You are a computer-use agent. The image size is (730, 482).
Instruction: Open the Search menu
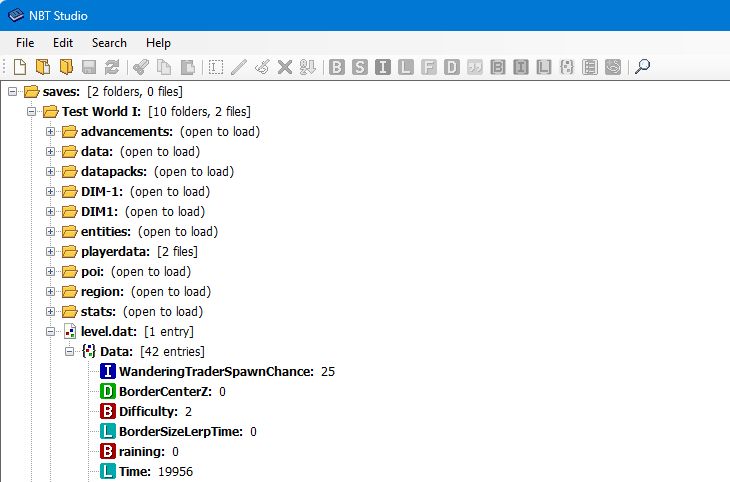(x=109, y=43)
